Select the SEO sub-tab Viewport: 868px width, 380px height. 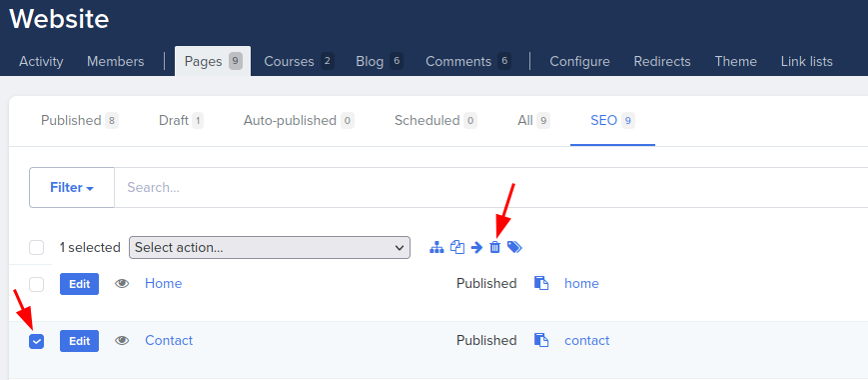(613, 121)
